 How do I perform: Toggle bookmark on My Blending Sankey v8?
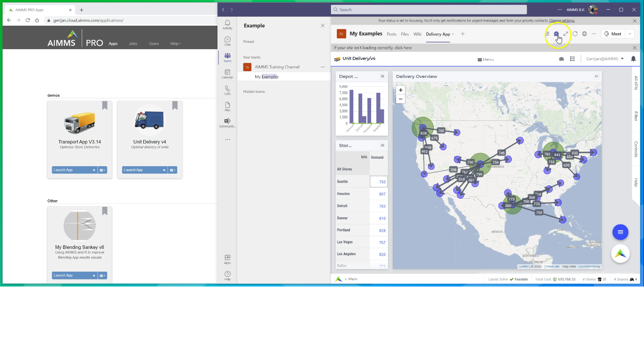[x=105, y=211]
